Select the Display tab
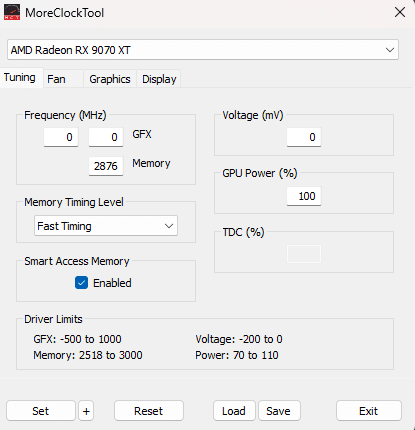This screenshot has width=415, height=430. point(159,79)
